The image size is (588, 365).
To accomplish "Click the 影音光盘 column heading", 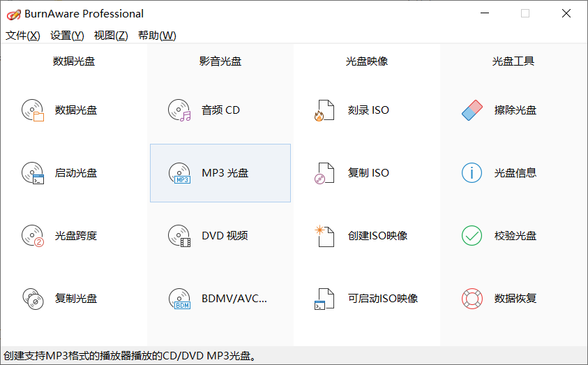I will [220, 61].
